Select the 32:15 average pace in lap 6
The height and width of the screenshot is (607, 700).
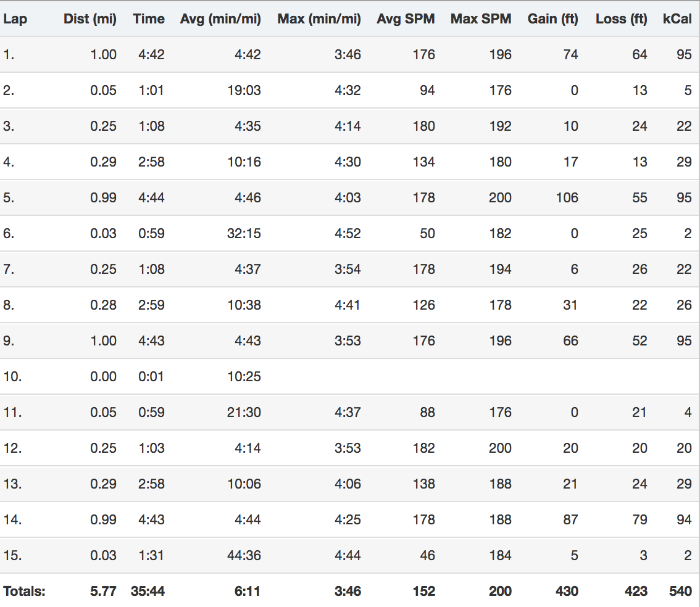pyautogui.click(x=244, y=234)
